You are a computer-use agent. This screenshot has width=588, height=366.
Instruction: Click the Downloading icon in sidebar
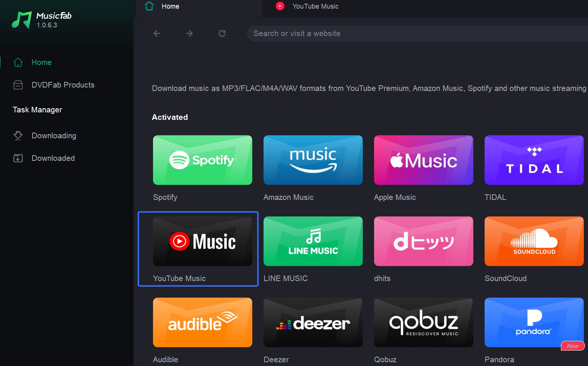(54, 136)
